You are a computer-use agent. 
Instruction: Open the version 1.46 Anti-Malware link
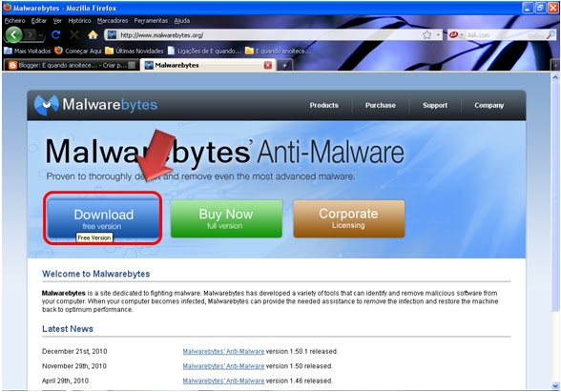(223, 381)
